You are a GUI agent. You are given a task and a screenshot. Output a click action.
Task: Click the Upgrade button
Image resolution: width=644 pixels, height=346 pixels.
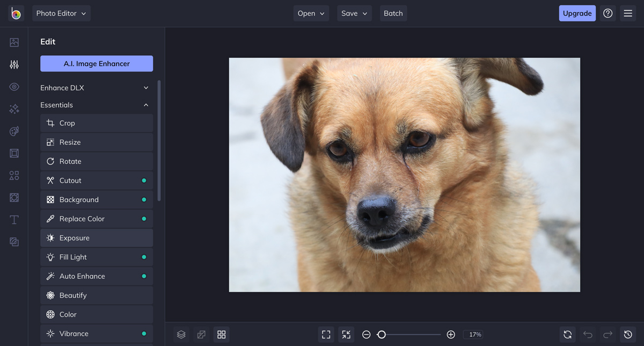coord(577,13)
